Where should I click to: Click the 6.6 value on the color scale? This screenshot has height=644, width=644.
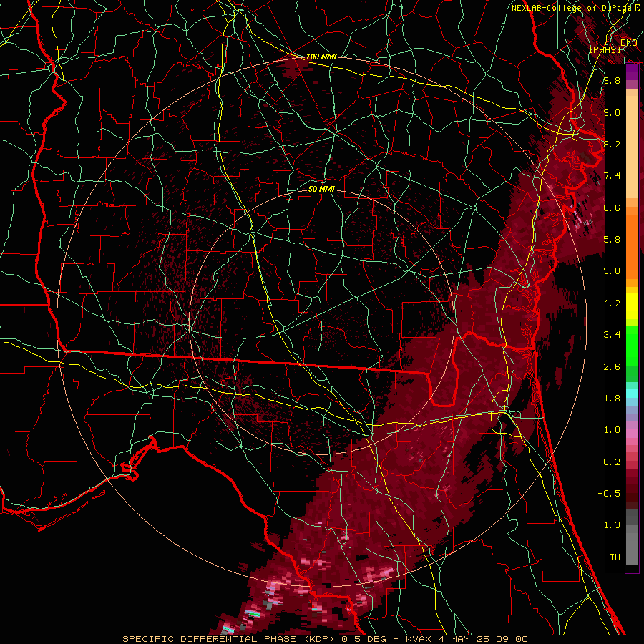612,208
